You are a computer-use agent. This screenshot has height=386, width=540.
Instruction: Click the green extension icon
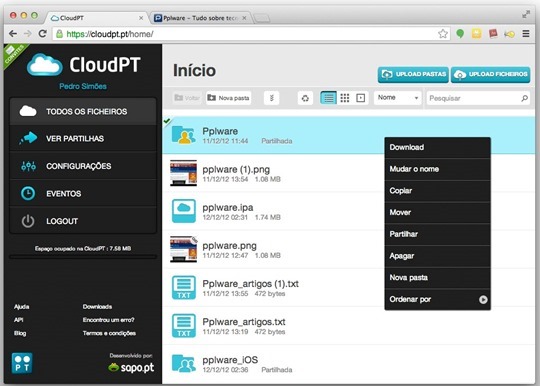[460, 34]
